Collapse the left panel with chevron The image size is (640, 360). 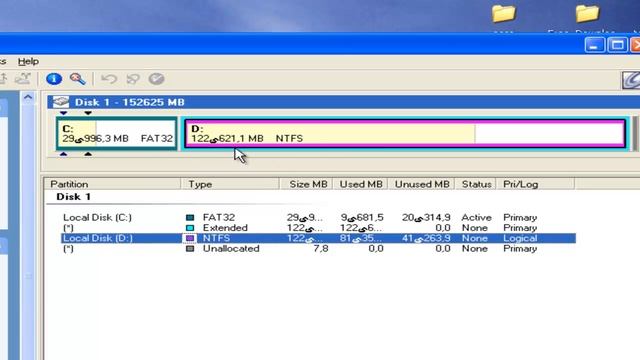pos(28,98)
